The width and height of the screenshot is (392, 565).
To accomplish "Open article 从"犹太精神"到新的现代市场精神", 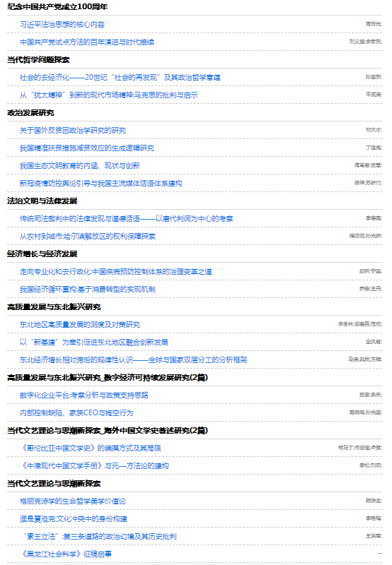I will coord(109,95).
